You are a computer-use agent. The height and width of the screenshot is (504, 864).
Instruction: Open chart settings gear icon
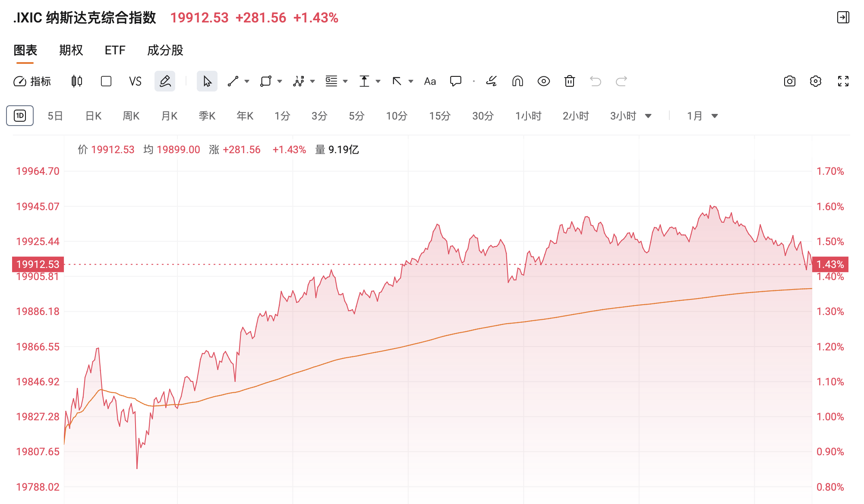tap(816, 81)
